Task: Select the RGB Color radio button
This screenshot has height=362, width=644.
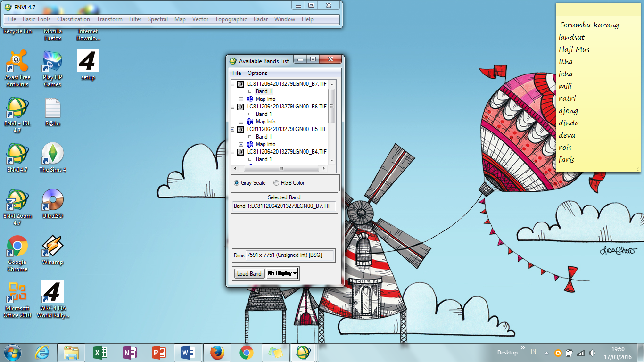Action: (276, 183)
